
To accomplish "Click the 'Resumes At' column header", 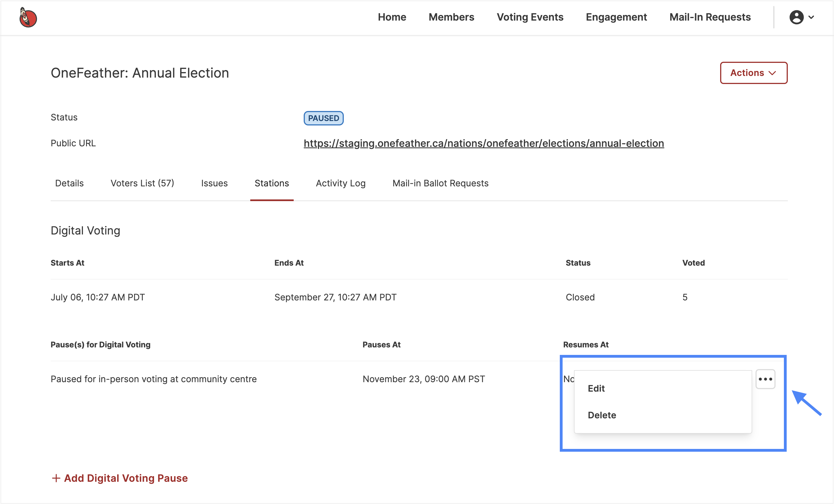I will [586, 345].
